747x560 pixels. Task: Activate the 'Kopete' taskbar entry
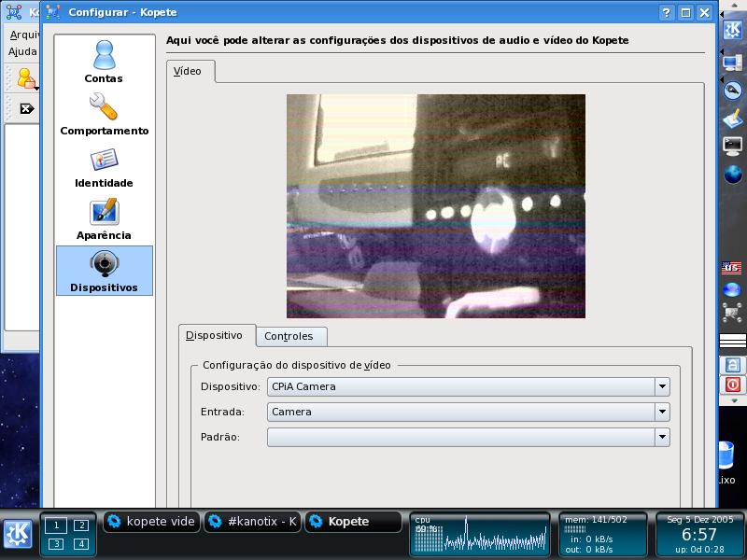(354, 522)
